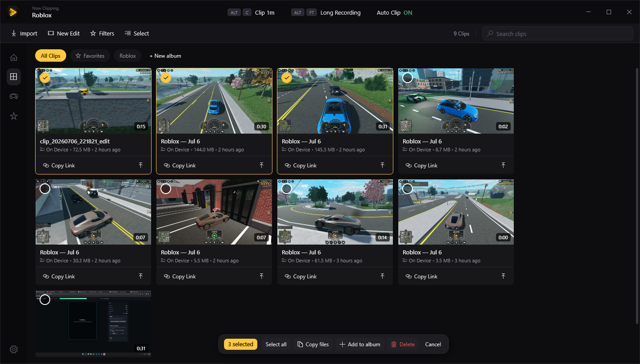Copy Link for the 61.5 MB clip
Image resolution: width=640 pixels, height=364 pixels.
[x=300, y=276]
